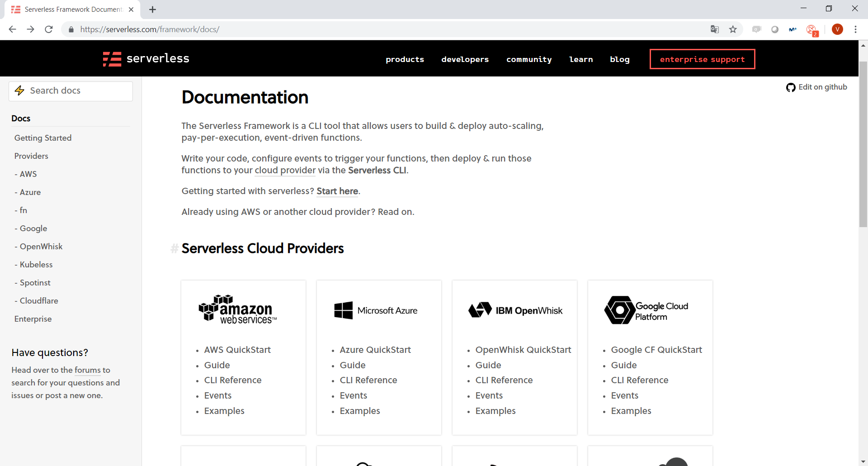
Task: Open the Google Translate page icon
Action: point(715,29)
